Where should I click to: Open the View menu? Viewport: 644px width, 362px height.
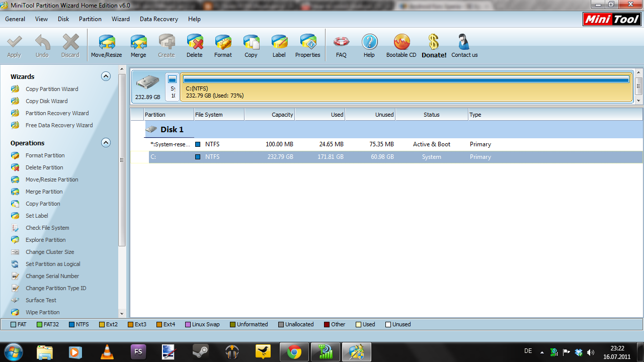pos(42,19)
